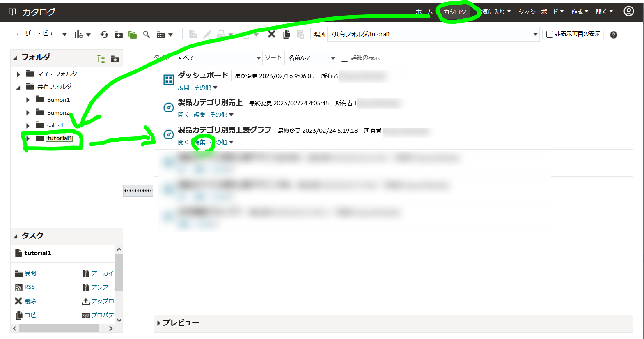
Task: Click 編集 link for 製品カテゴリ別売上
Action: coord(199,115)
